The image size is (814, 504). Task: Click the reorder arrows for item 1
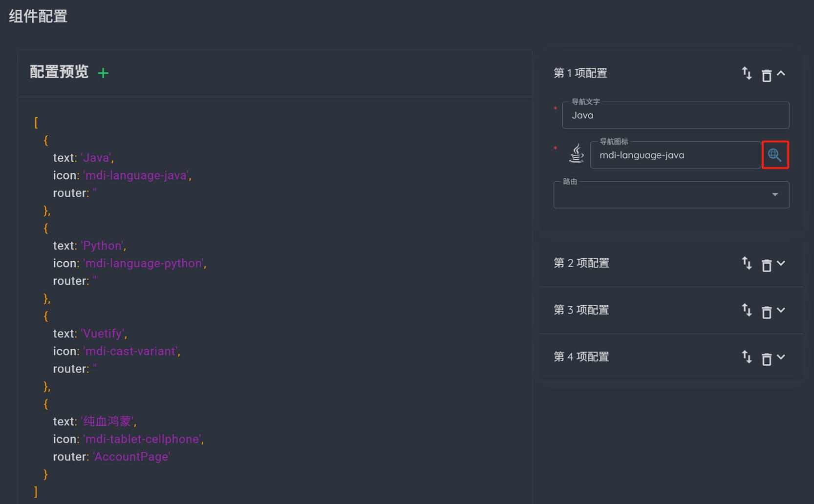747,73
